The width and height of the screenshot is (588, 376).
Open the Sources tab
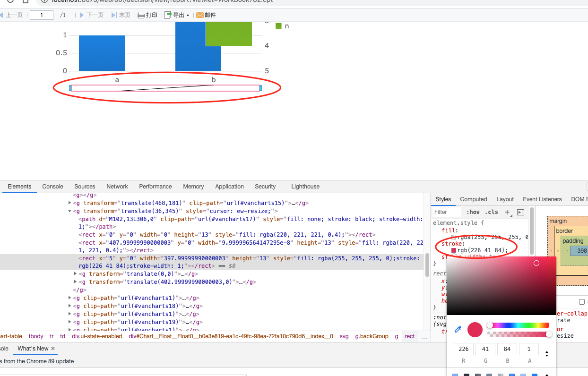85,187
